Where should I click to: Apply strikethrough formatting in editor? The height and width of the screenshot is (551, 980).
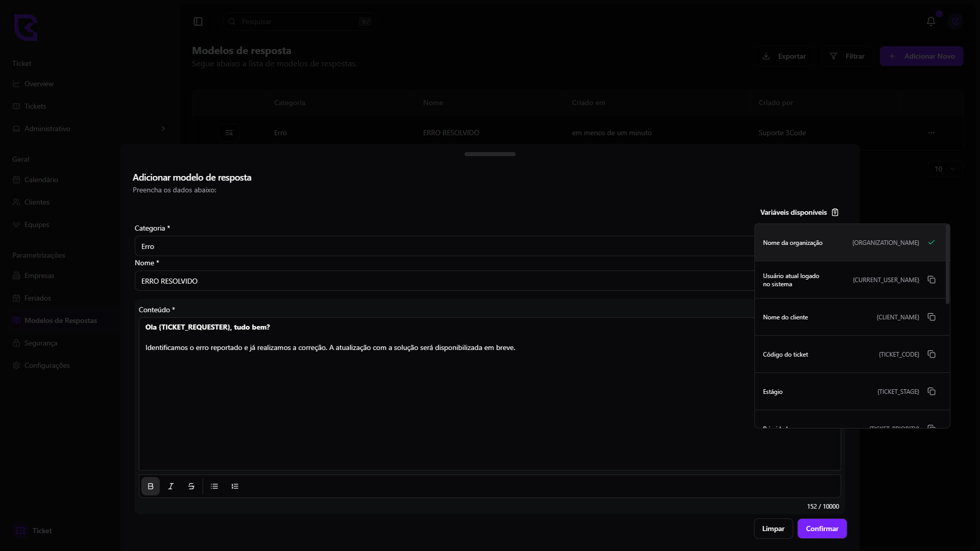[191, 487]
